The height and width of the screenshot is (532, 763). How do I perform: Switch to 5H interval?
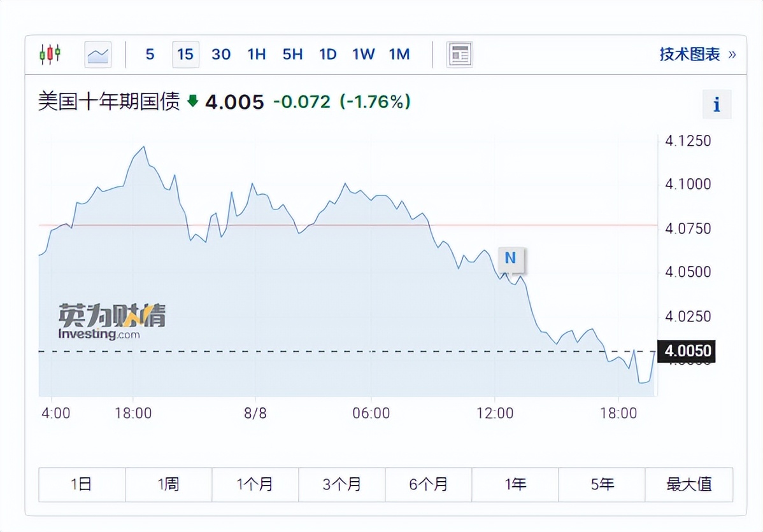tap(292, 55)
